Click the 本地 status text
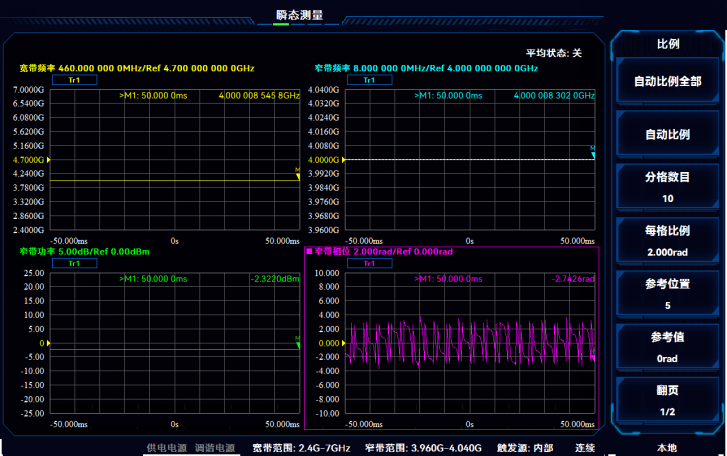Viewport: 727px width, 456px height. click(667, 448)
